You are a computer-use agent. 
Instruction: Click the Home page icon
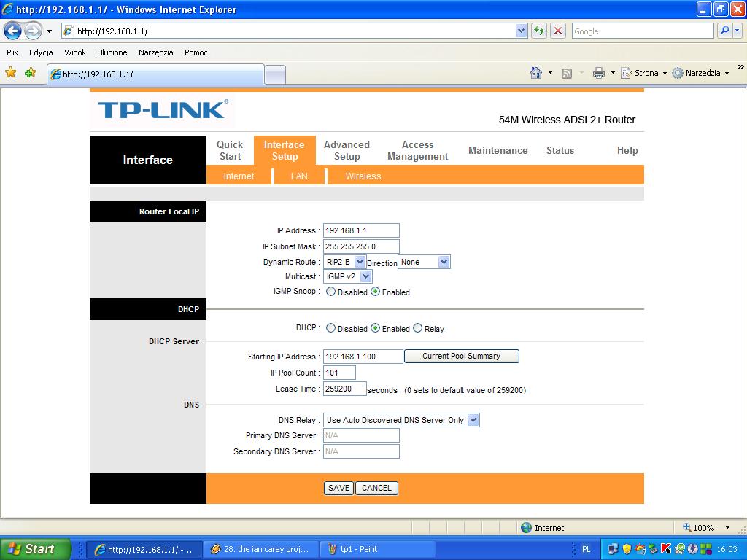coord(536,73)
